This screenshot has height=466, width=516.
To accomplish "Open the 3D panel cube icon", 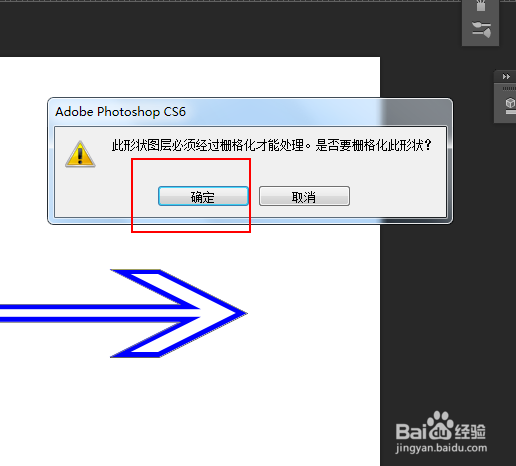I will (x=510, y=103).
